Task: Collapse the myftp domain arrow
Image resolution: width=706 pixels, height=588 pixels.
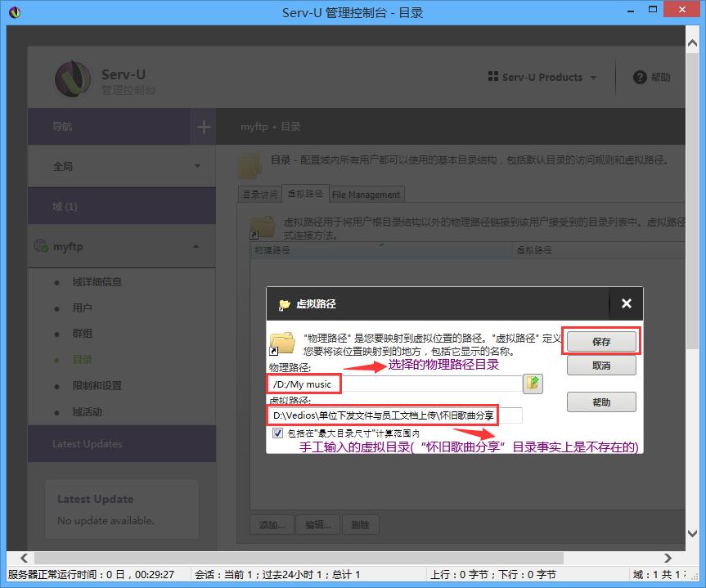Action: pos(196,246)
